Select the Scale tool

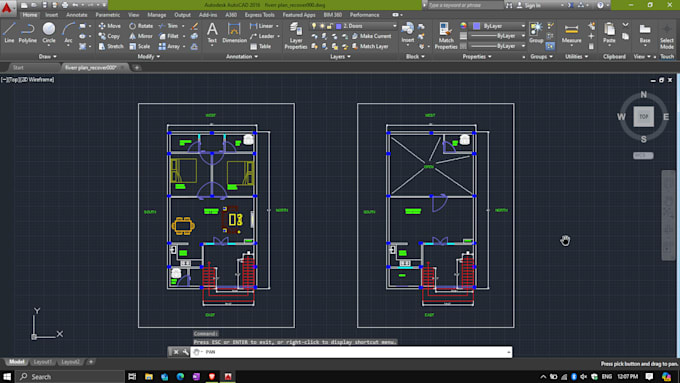(140, 46)
